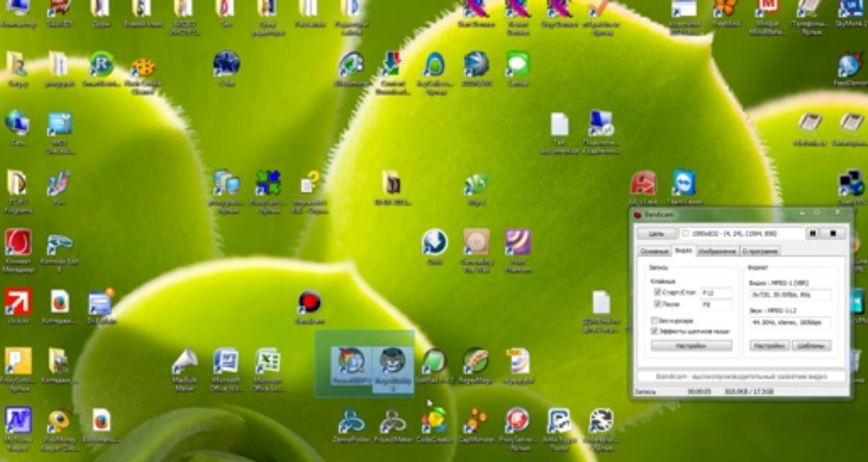
Task: Click the Bandicam promotional banner text
Action: 741,376
